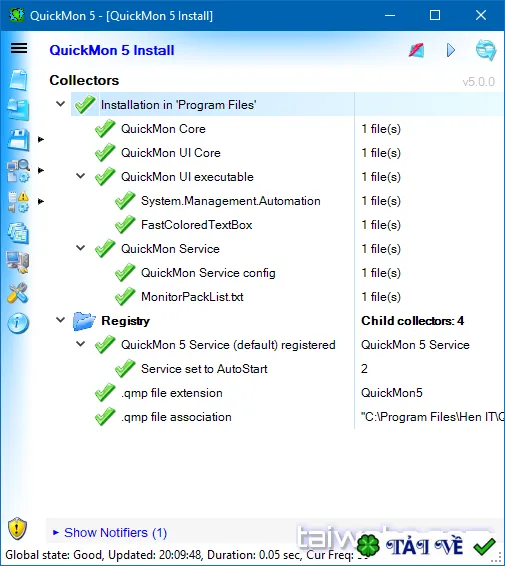Click green check beside Service set to AutoStart

[x=125, y=369]
